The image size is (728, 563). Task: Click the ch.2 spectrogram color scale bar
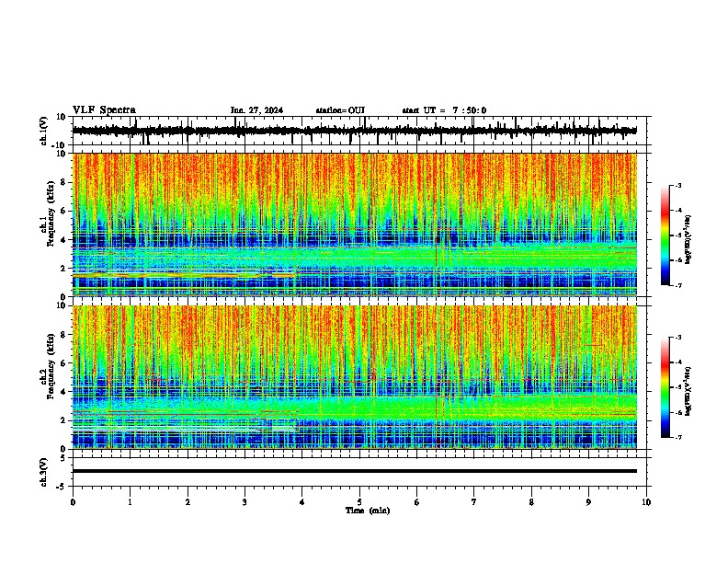[665, 387]
